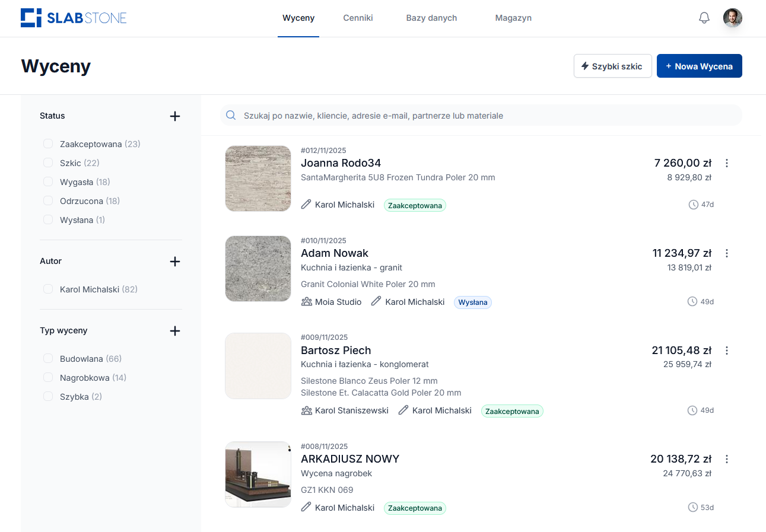
Task: Check the Zaakceptowana status filter
Action: point(48,144)
